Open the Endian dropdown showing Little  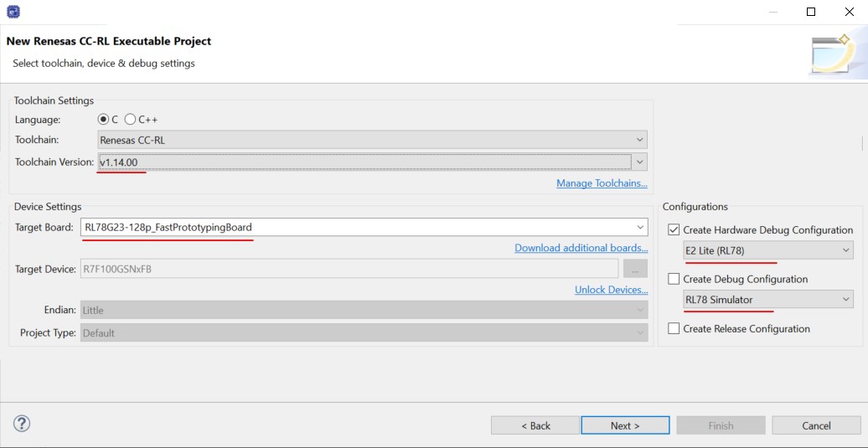click(364, 311)
